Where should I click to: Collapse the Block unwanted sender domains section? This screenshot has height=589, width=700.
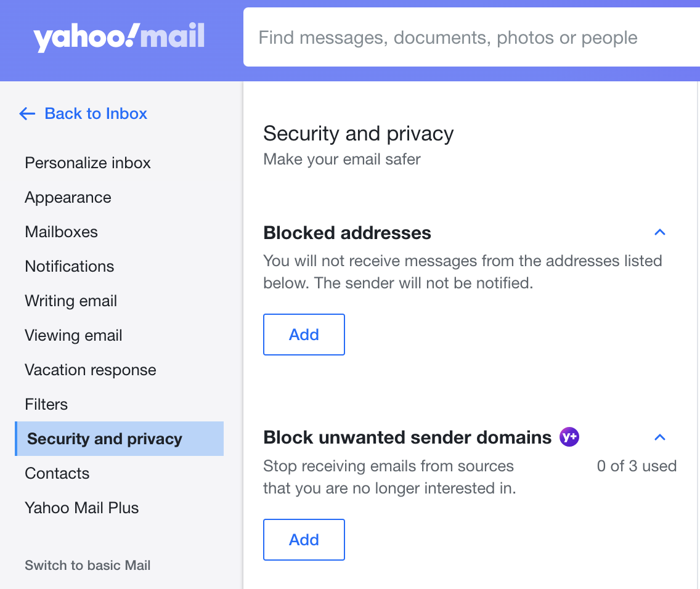[660, 437]
